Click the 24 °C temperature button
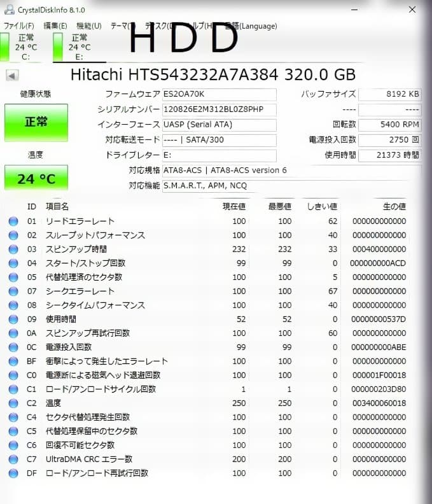Viewport: 432px width, 504px height. coord(36,178)
